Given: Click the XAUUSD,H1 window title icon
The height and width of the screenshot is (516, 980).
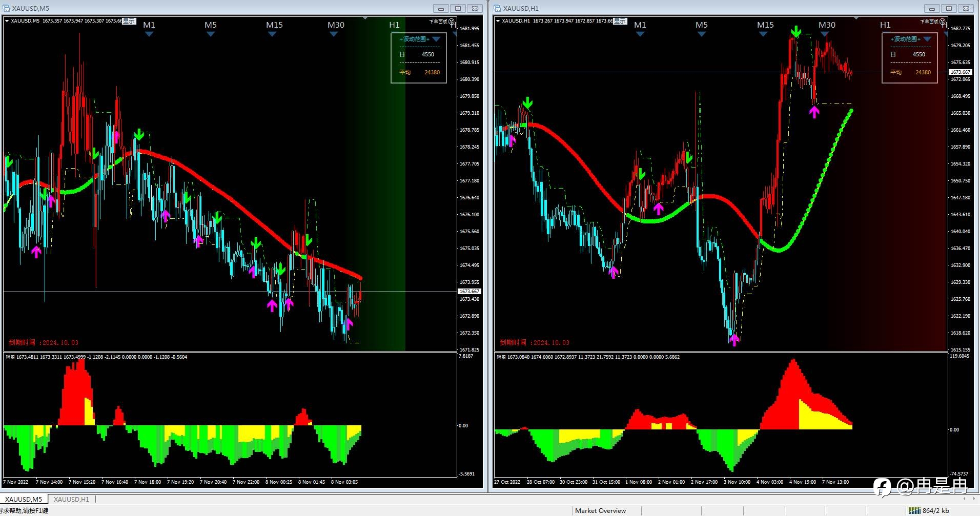Looking at the screenshot, I should click(x=497, y=8).
